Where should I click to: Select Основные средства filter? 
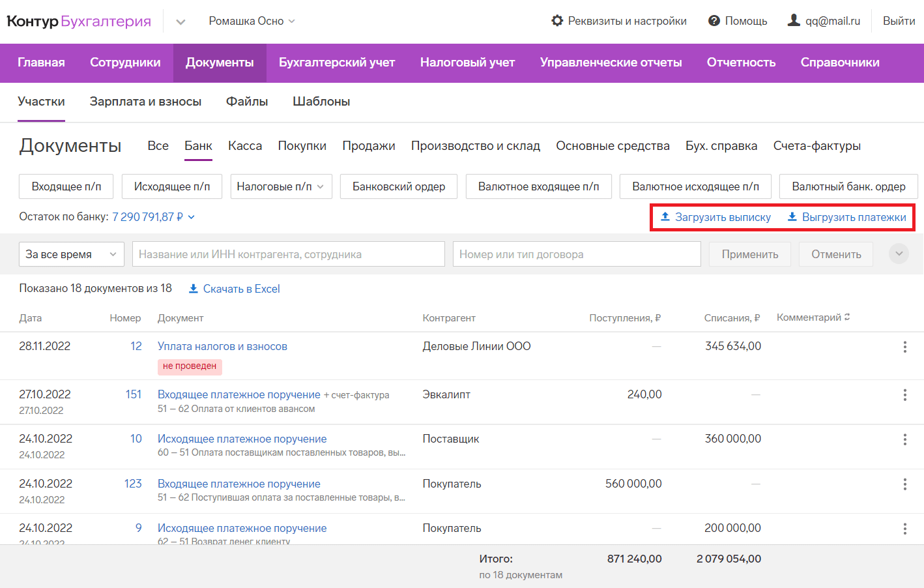click(x=613, y=146)
